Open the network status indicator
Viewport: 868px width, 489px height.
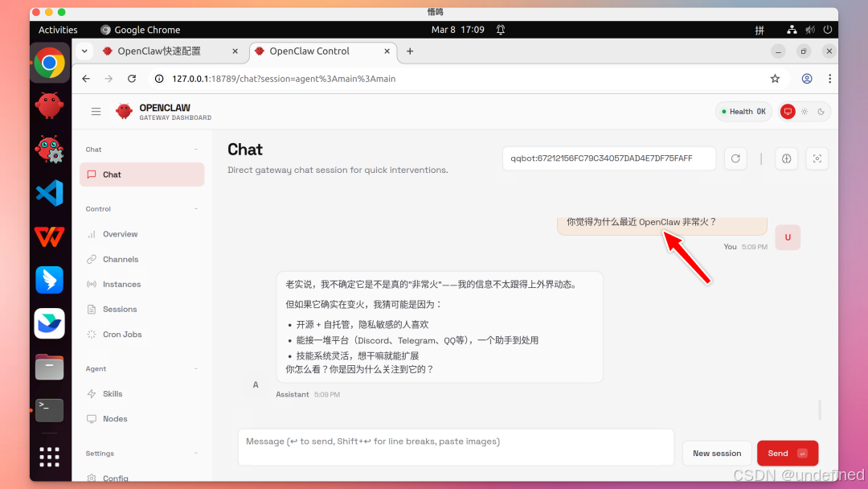792,30
